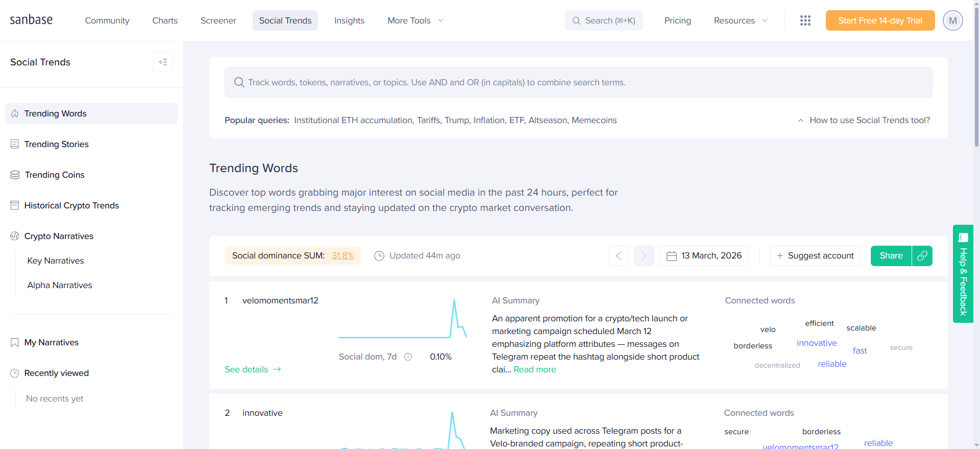The height and width of the screenshot is (449, 980).
Task: Click the Updated clock icon
Action: (x=379, y=256)
